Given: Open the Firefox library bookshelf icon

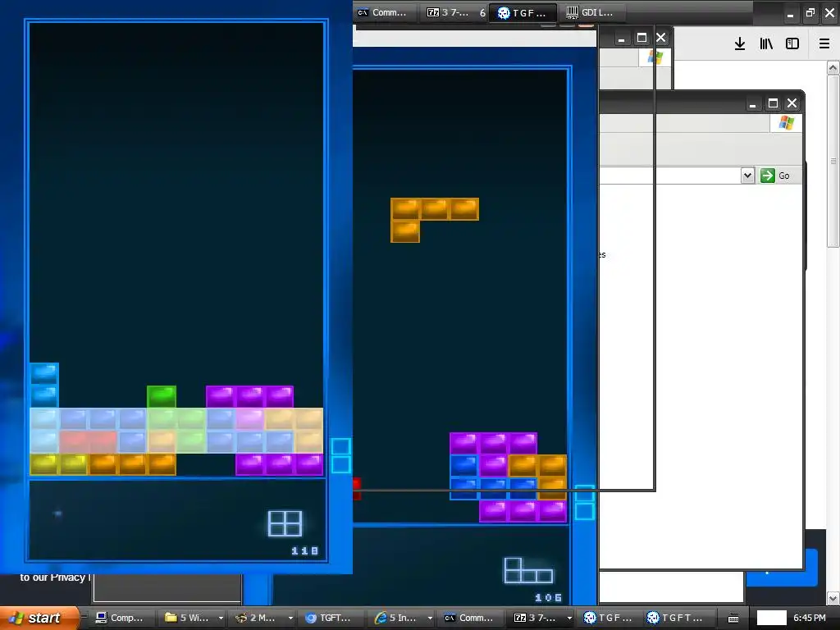Looking at the screenshot, I should [x=766, y=43].
